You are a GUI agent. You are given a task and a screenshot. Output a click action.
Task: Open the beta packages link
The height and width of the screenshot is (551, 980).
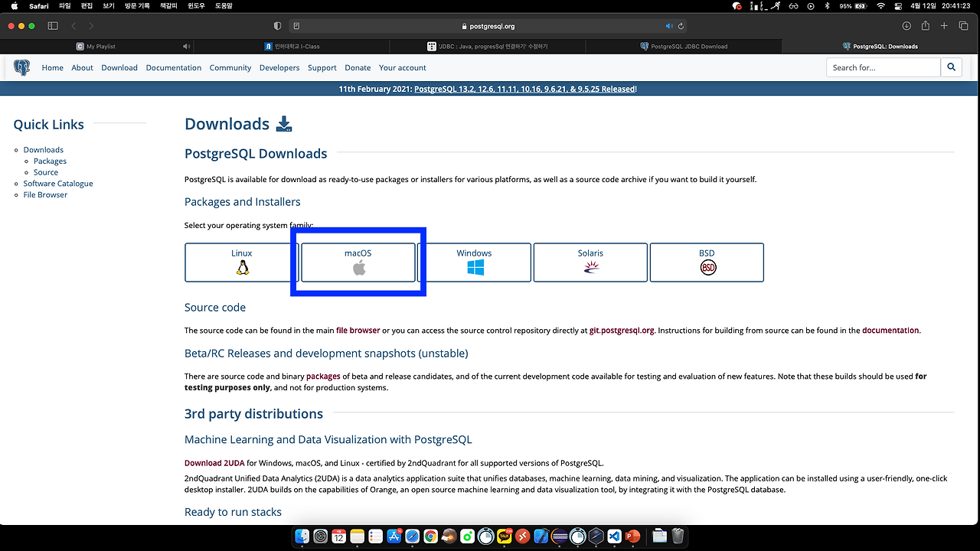coord(323,377)
